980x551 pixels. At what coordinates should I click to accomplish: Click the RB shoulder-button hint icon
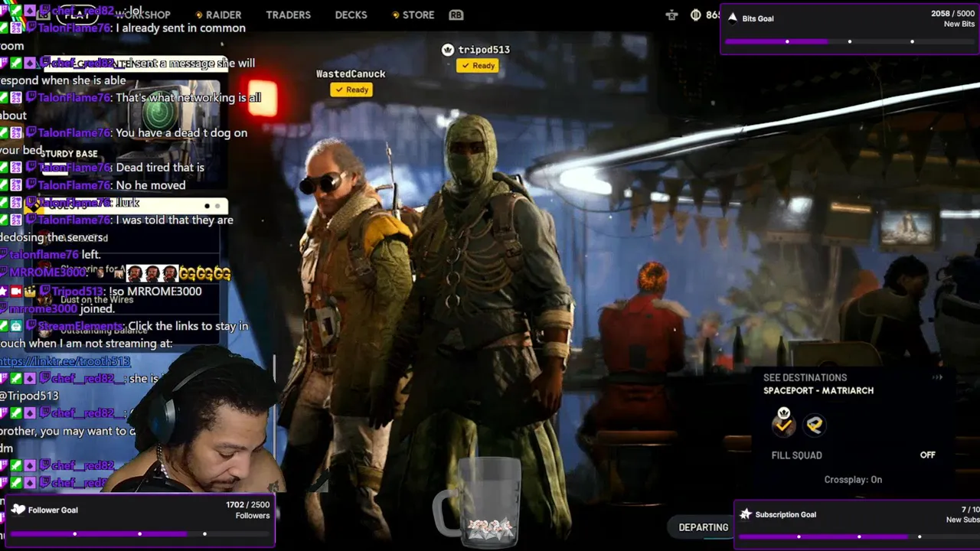456,15
